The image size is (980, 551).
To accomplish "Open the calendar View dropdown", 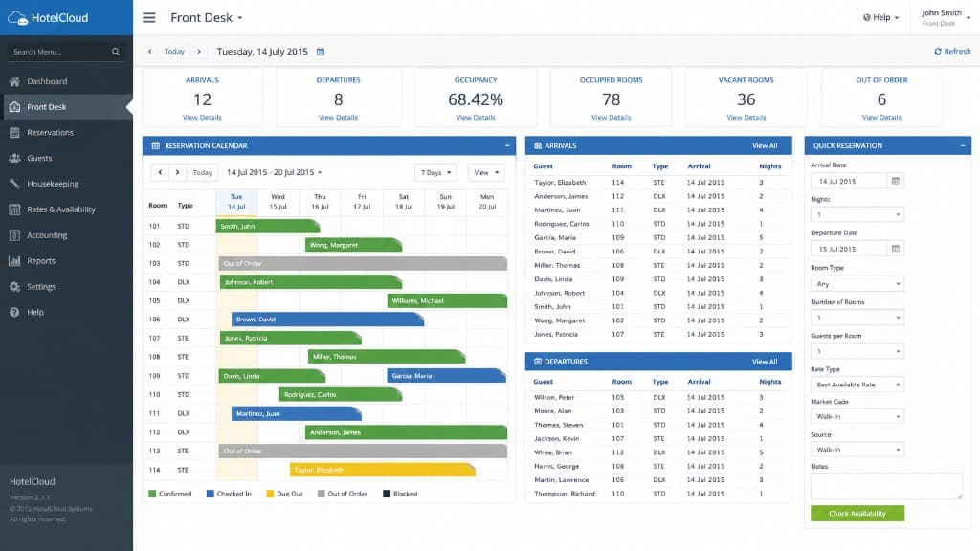I will (486, 172).
